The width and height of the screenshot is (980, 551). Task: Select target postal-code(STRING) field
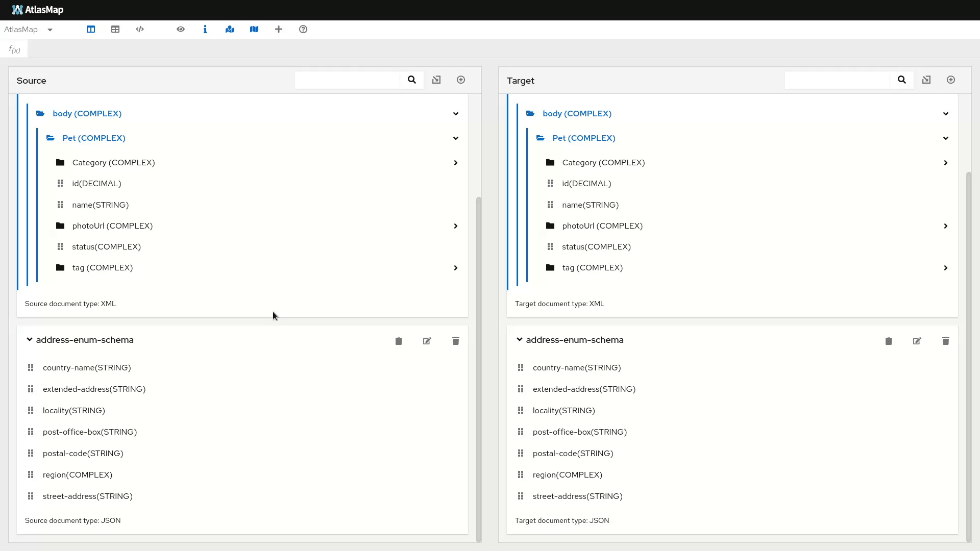click(x=573, y=453)
